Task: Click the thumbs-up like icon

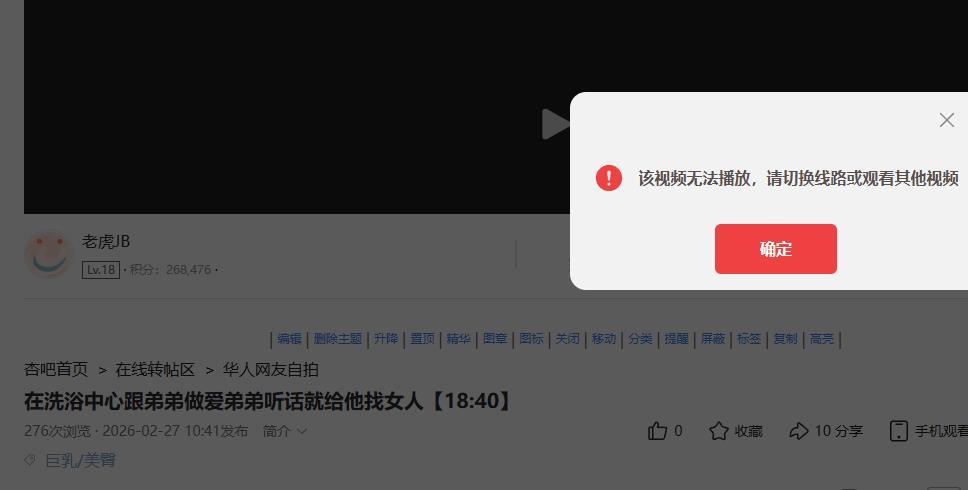Action: click(x=657, y=431)
